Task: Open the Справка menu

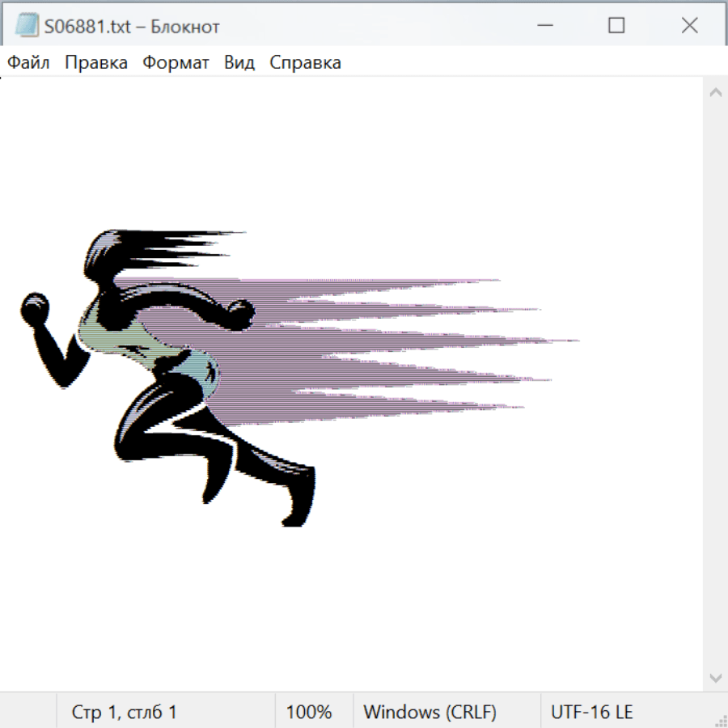Action: pos(305,63)
